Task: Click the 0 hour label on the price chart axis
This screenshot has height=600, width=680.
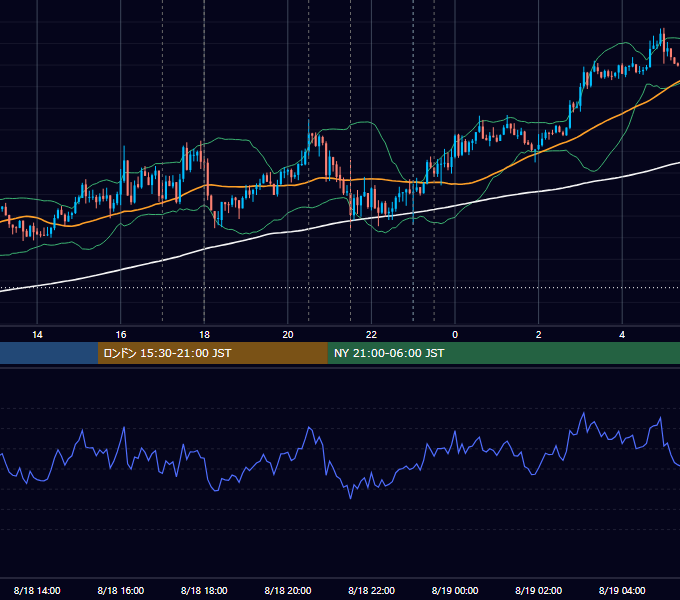Action: pyautogui.click(x=455, y=335)
